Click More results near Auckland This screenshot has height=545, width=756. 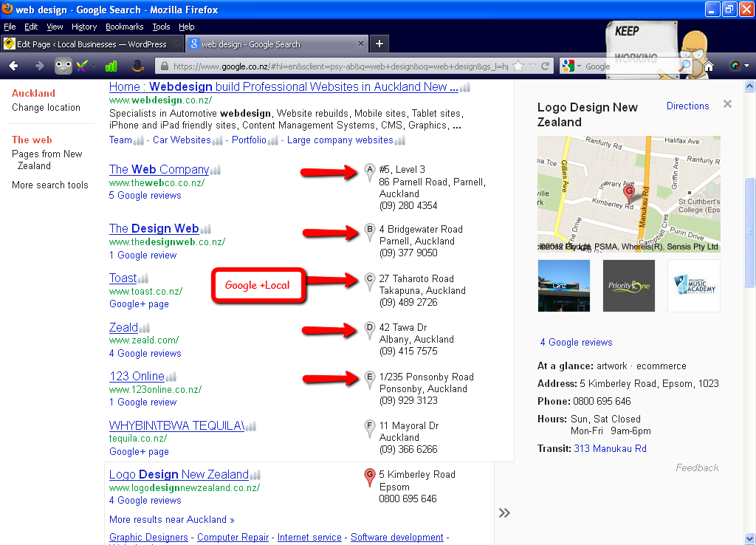(x=171, y=519)
